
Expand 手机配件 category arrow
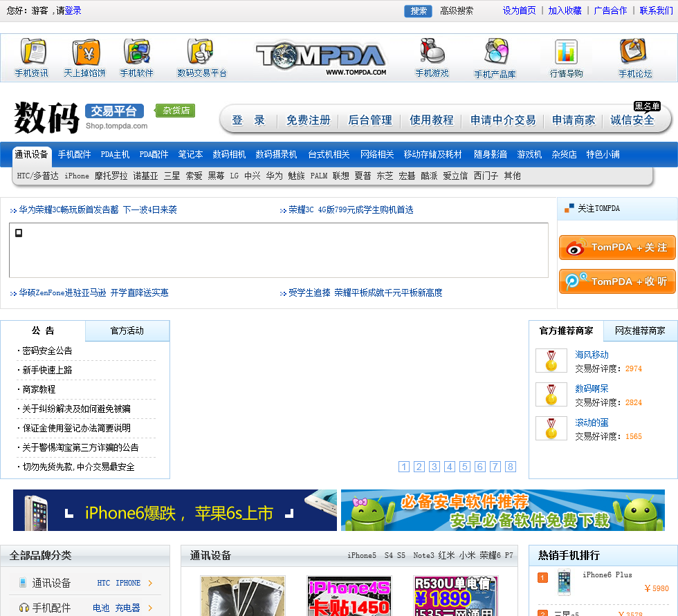click(x=150, y=608)
